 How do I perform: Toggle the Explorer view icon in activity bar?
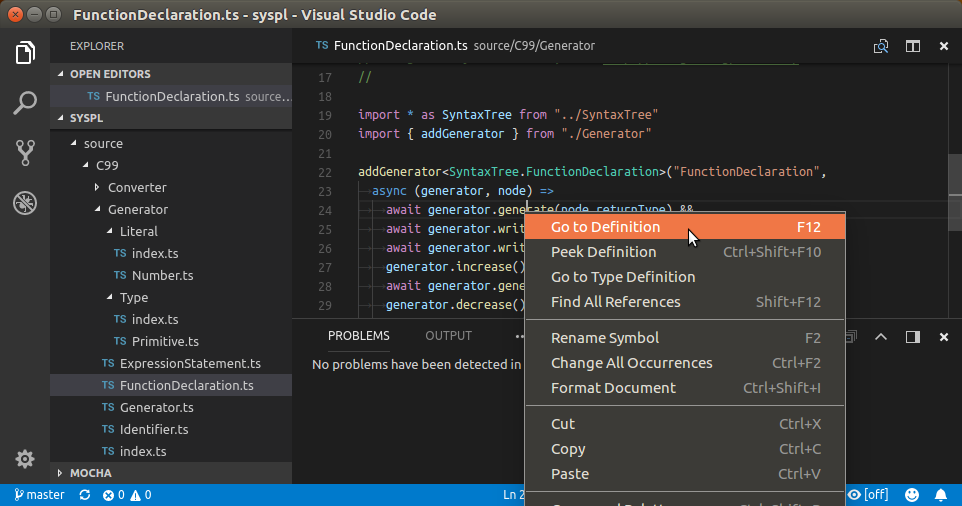(x=25, y=53)
